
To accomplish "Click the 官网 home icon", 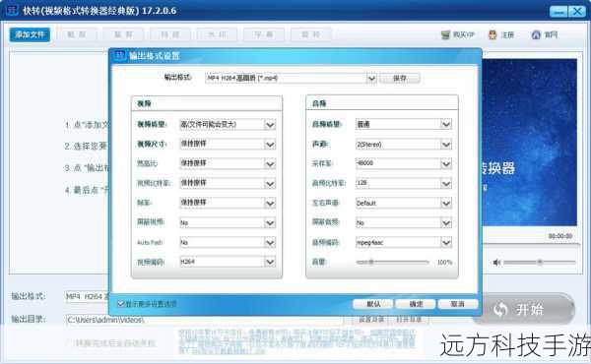I will tap(536, 35).
